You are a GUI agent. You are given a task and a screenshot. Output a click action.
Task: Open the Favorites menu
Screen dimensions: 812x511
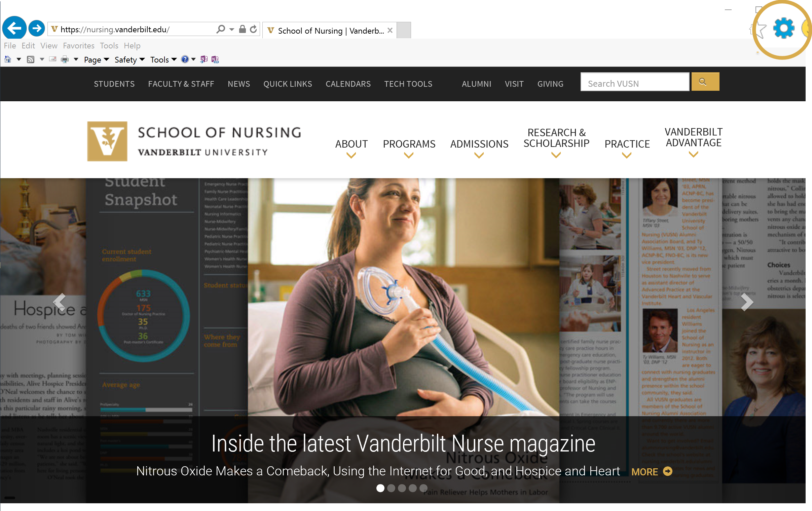79,45
